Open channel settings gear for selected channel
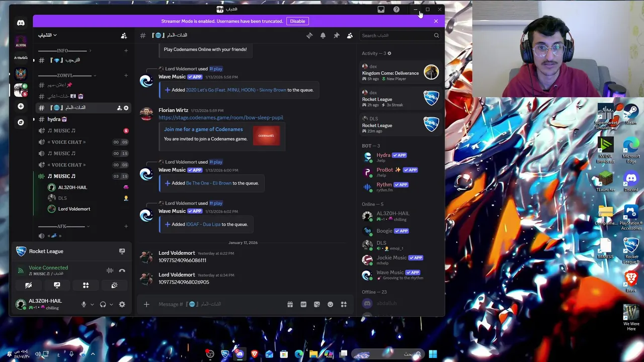This screenshot has width=644, height=362. click(x=126, y=108)
